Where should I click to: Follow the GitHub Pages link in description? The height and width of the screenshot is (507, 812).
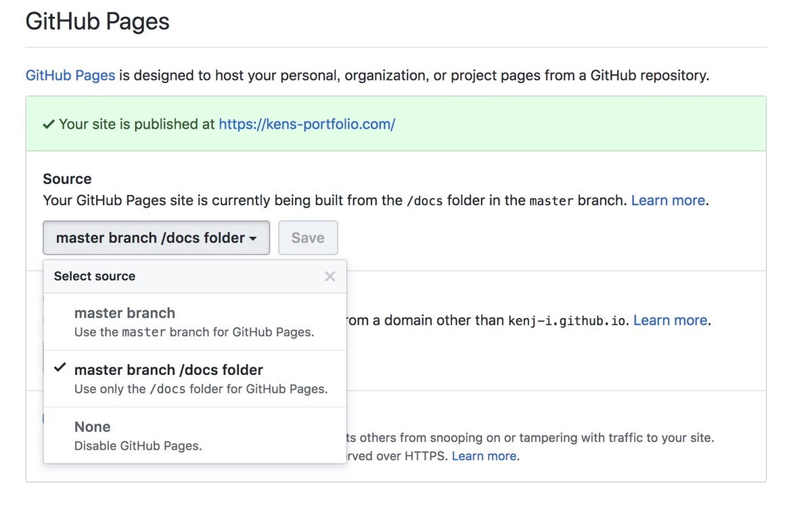point(70,75)
